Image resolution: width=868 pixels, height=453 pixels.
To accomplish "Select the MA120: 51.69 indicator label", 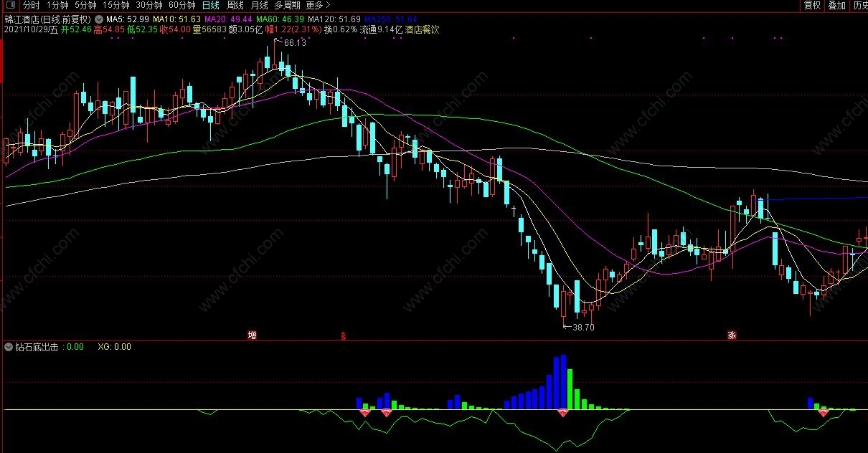I will point(334,19).
